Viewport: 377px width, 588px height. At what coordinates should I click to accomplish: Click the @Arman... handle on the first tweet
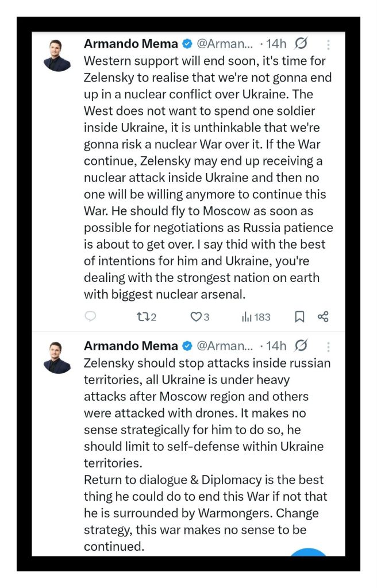tap(225, 43)
